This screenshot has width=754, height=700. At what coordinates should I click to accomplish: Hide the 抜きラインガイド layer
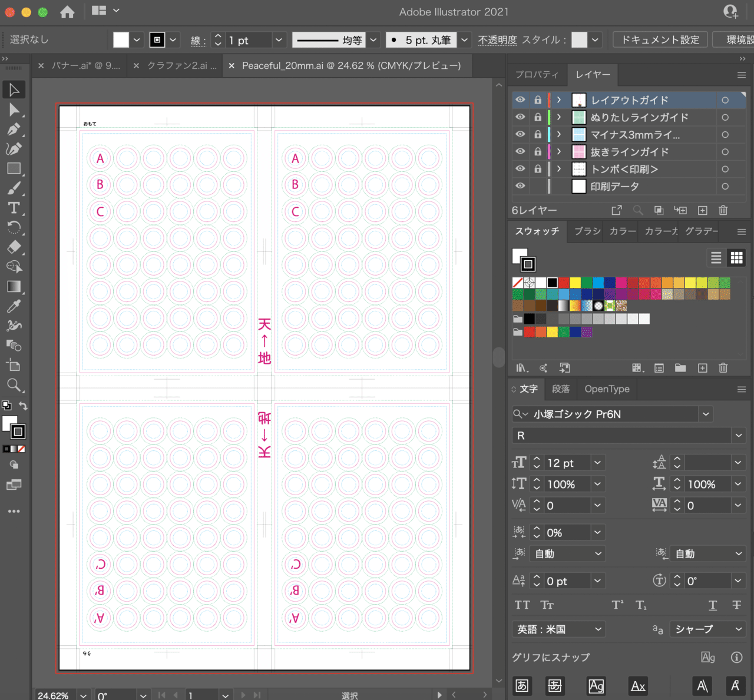pos(520,151)
